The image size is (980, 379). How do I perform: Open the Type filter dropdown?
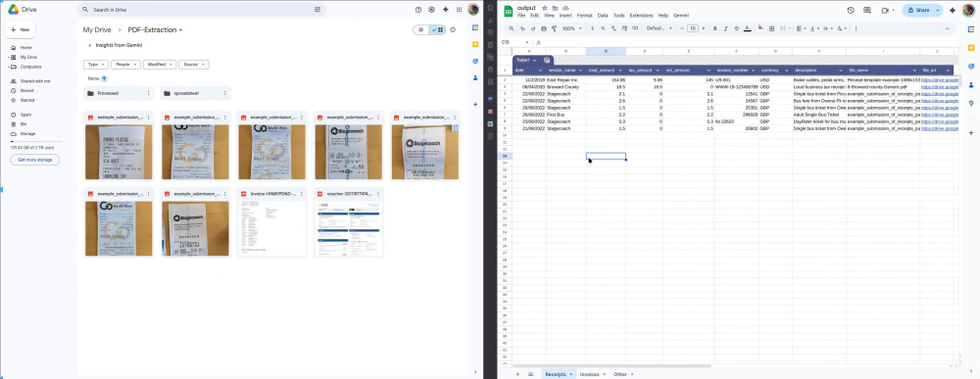[x=96, y=65]
